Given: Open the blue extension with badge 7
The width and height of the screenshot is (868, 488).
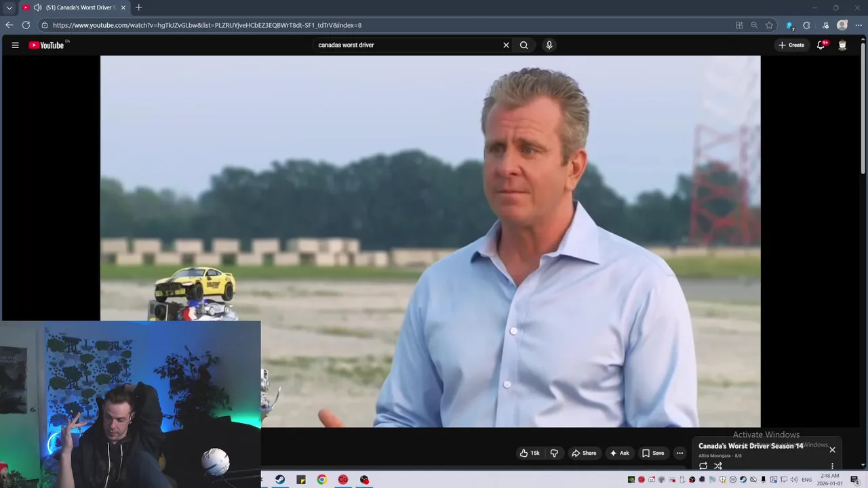Looking at the screenshot, I should pos(789,25).
